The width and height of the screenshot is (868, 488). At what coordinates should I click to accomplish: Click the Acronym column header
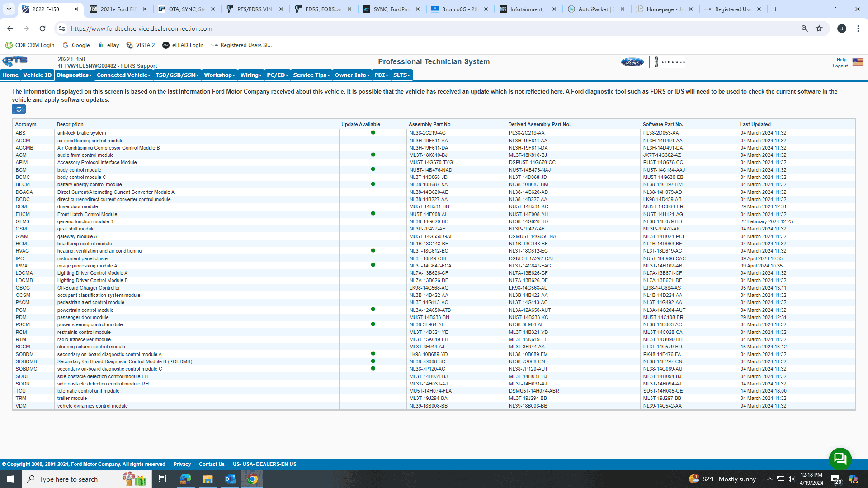coord(26,124)
